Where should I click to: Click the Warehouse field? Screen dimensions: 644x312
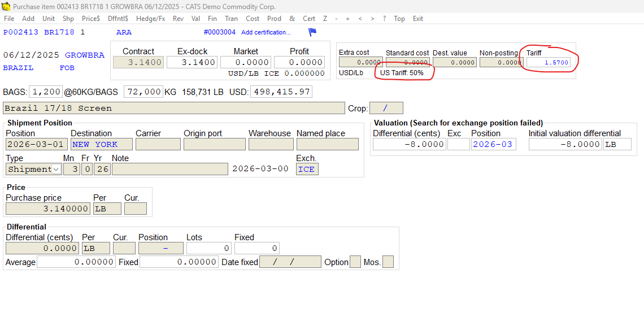271,144
